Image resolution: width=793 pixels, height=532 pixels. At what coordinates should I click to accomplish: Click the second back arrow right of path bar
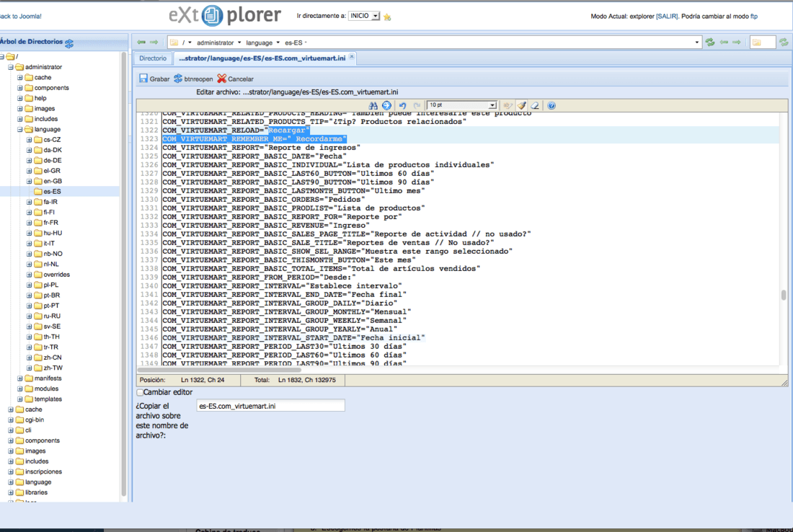[725, 42]
